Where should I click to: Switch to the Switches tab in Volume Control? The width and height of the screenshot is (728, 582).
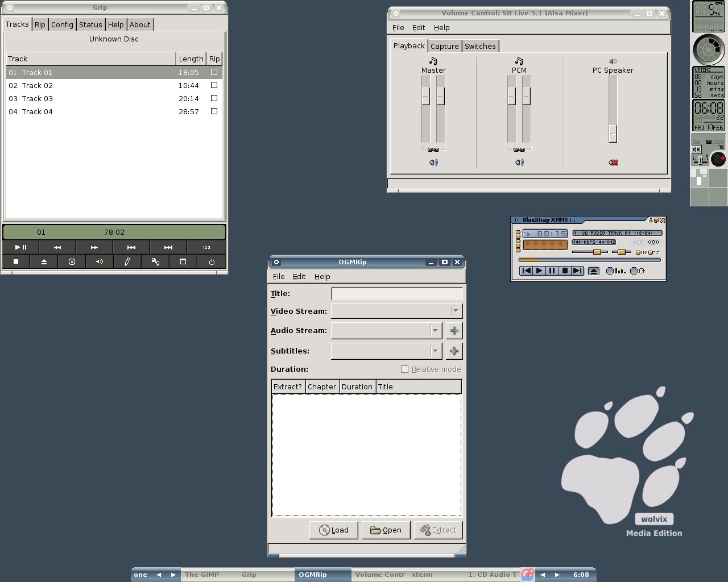pyautogui.click(x=480, y=47)
